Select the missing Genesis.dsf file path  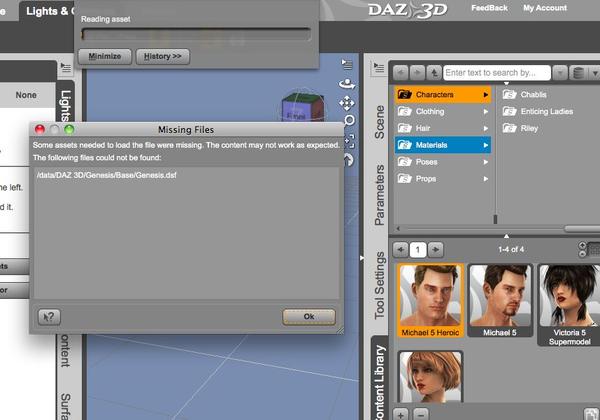107,175
